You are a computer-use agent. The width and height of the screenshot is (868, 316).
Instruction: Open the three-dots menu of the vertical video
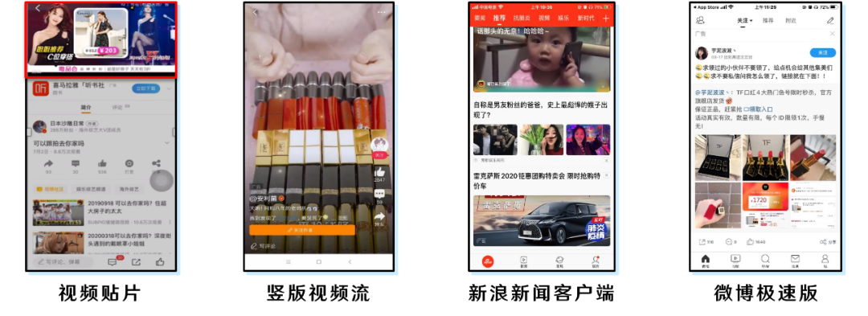click(382, 12)
